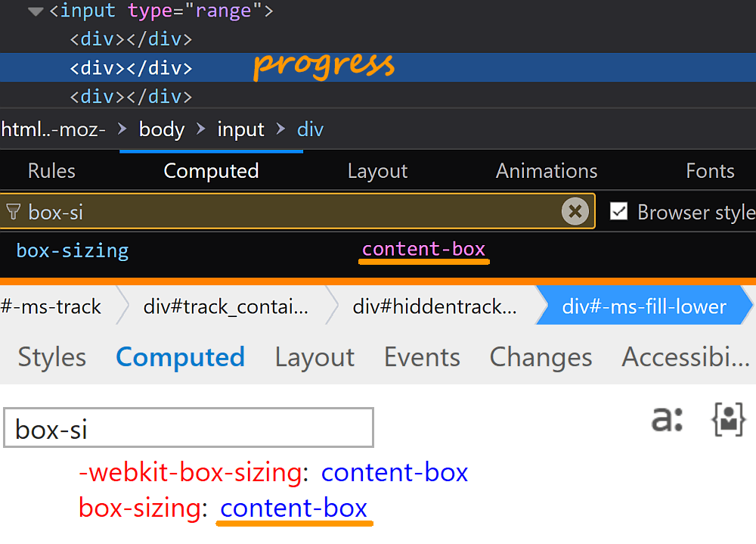Select the body breadcrumb
Viewport: 756px width, 544px height.
(162, 129)
